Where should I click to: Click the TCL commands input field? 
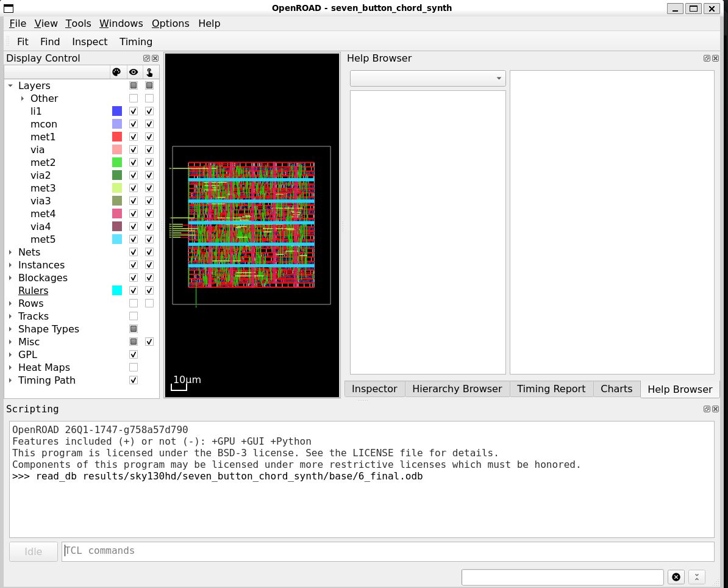pos(387,551)
